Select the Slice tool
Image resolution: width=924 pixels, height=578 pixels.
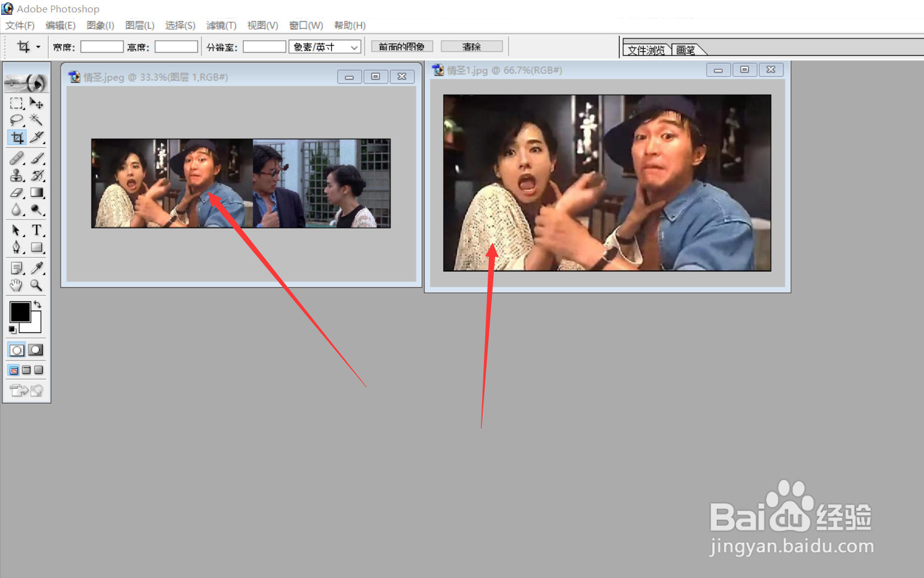click(37, 137)
